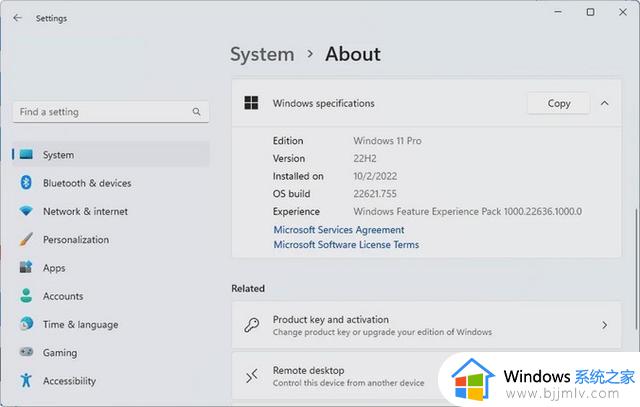Click the Experience label
The image size is (640, 407).
tap(296, 211)
